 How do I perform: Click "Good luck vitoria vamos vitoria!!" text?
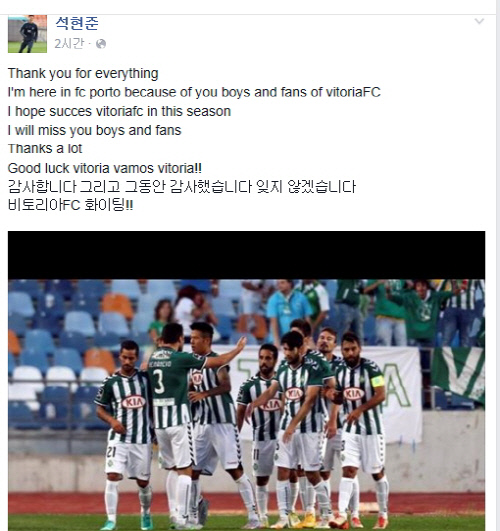(x=105, y=168)
